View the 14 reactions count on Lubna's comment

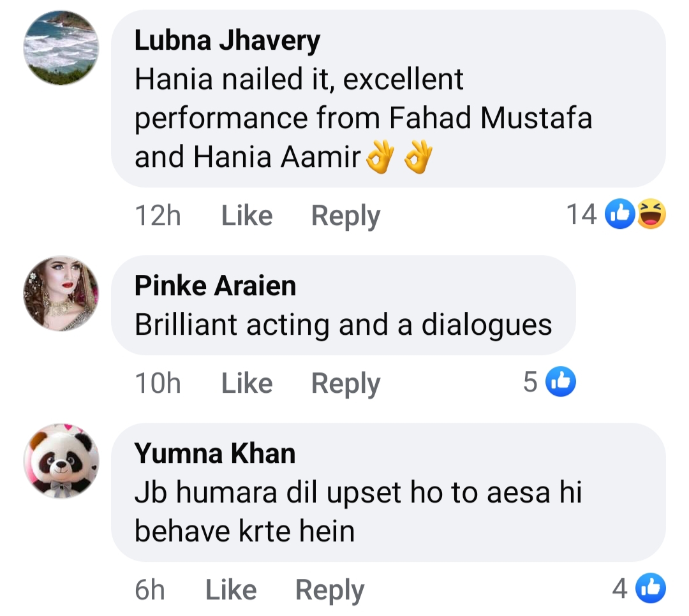click(x=581, y=215)
